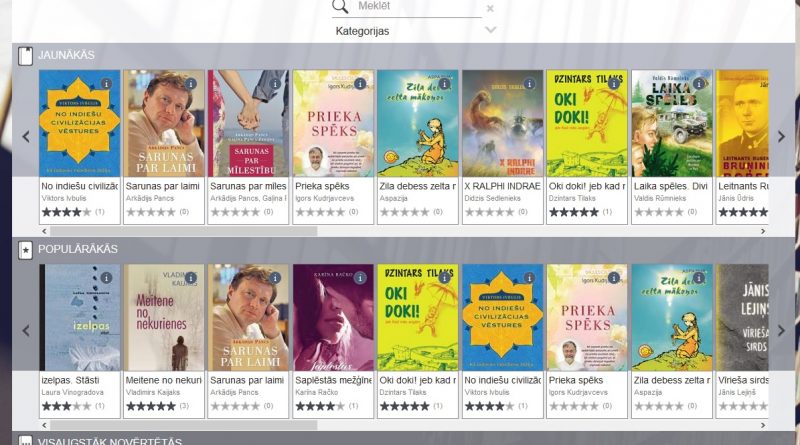Open Zila debess zelta title in Populārākās
This screenshot has height=445, width=800.
(x=671, y=380)
